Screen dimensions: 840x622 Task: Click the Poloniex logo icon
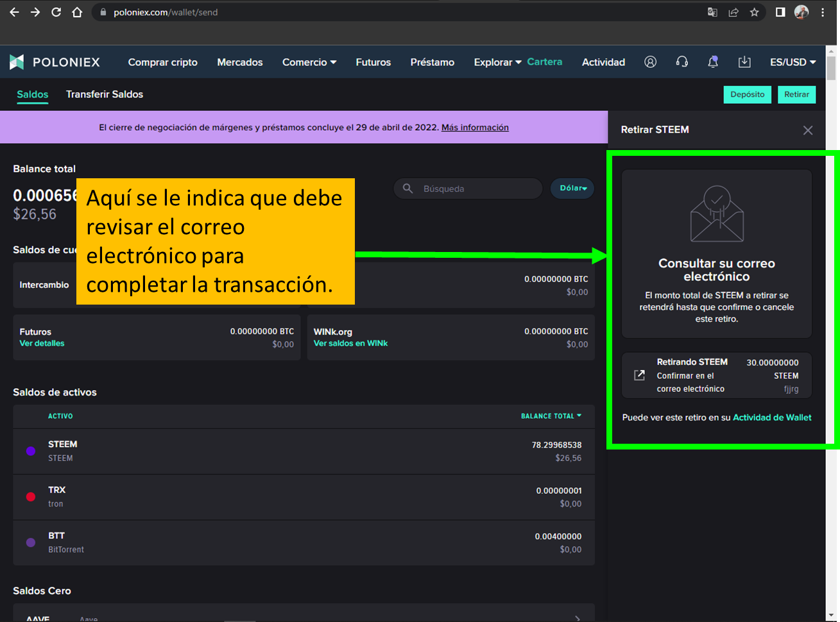point(17,62)
